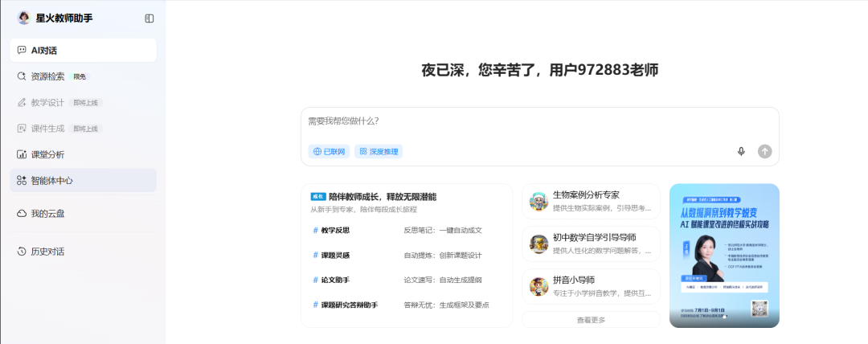Click 反思笔记：一键自动成文 description
Viewport: 868px width, 344px height.
443,231
